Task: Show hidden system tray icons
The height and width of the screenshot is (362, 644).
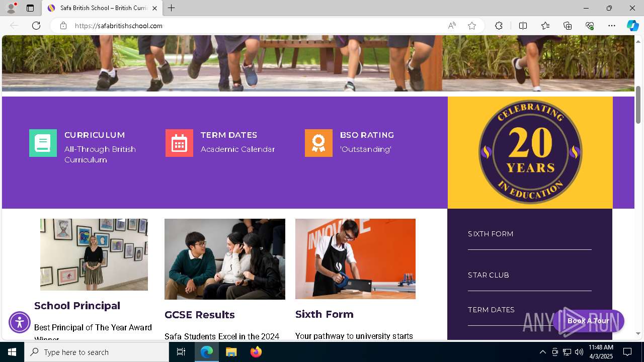Action: coord(542,352)
